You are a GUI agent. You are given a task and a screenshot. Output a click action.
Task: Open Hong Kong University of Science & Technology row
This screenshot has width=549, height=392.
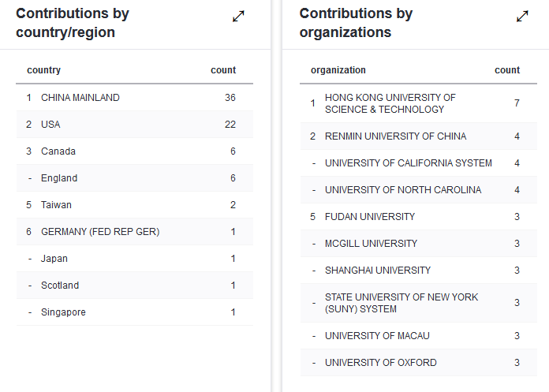(418, 103)
